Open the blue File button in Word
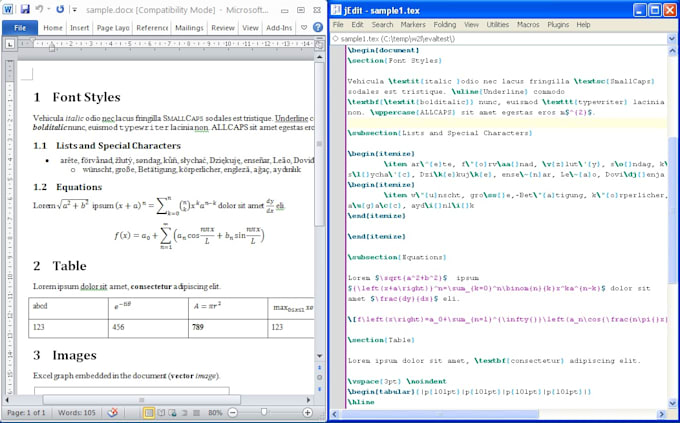The height and width of the screenshot is (423, 680). point(20,28)
